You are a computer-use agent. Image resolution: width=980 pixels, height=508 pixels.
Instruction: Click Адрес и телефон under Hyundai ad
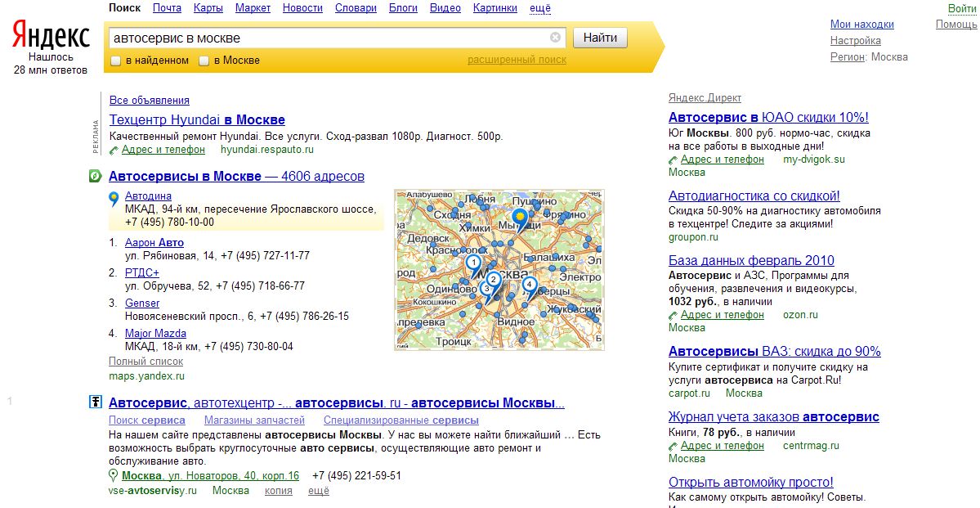(x=163, y=150)
